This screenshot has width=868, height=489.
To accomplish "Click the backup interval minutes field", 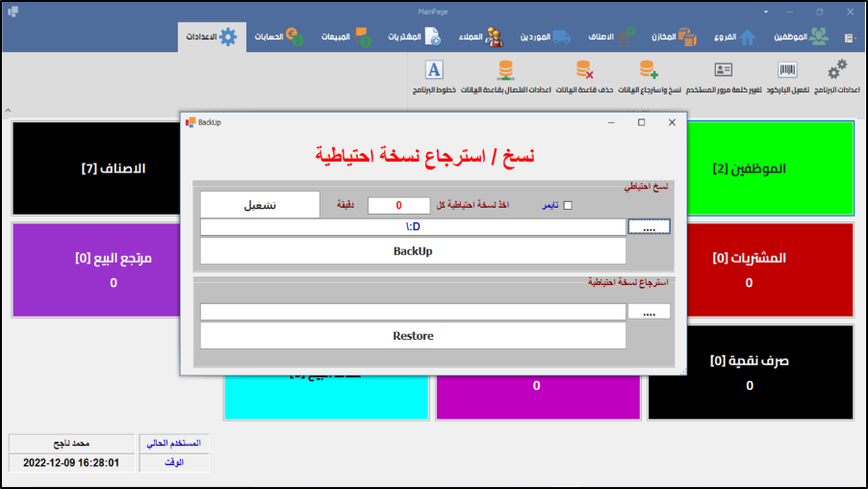I will (398, 205).
